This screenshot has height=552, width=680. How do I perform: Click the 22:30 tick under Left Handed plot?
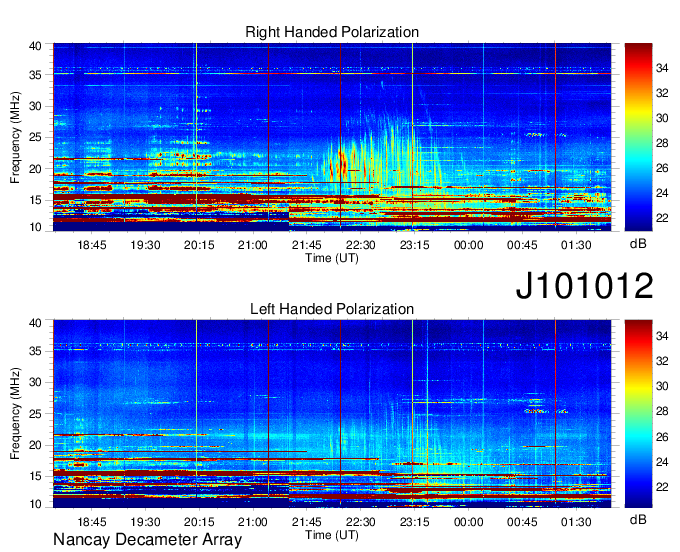pyautogui.click(x=360, y=522)
